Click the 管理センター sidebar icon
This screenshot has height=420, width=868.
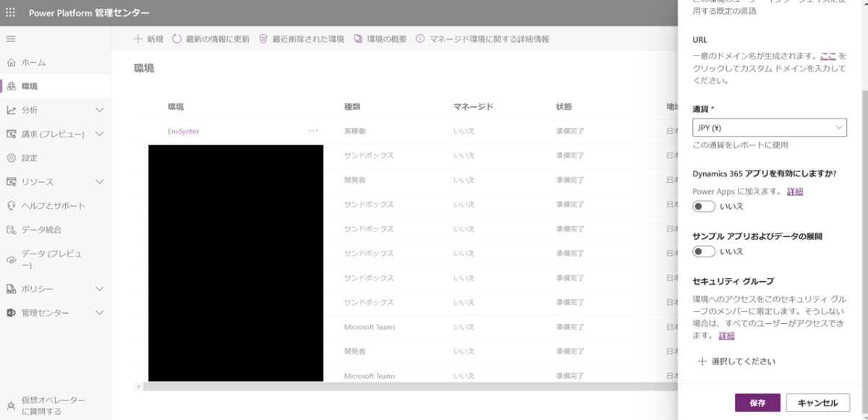coord(11,313)
